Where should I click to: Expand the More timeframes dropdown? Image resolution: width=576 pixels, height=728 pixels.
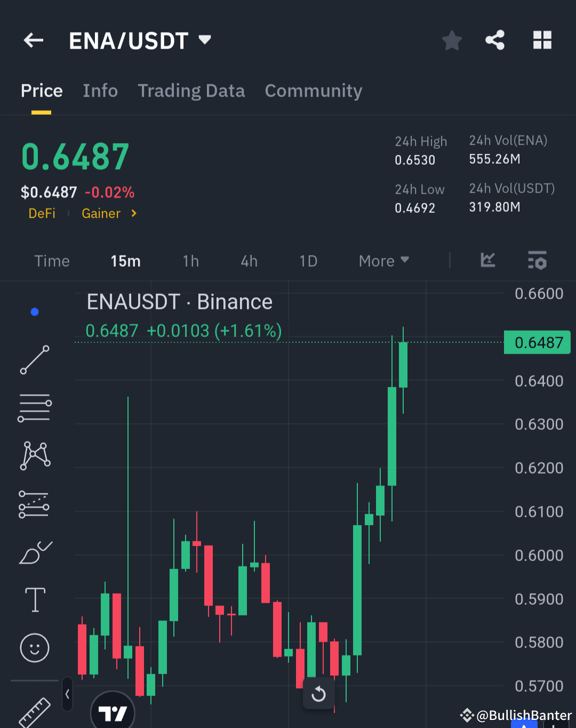383,261
